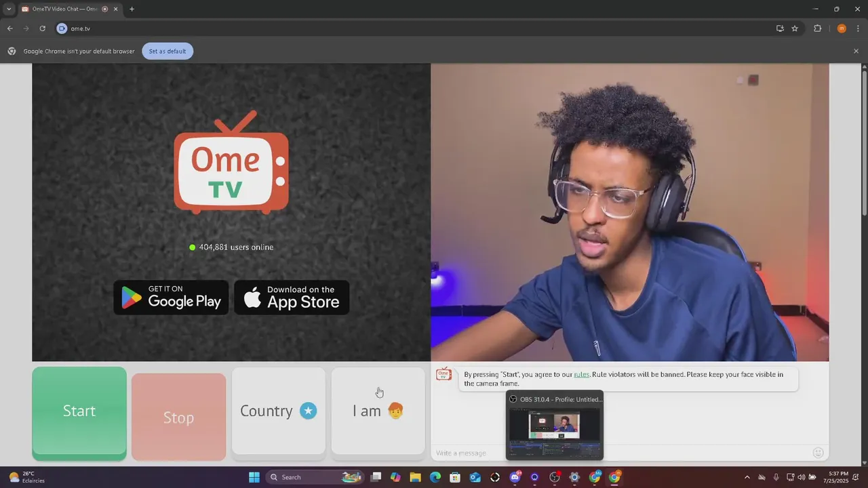This screenshot has width=868, height=488.
Task: Open the weather widget showing 26°C
Action: [x=26, y=477]
